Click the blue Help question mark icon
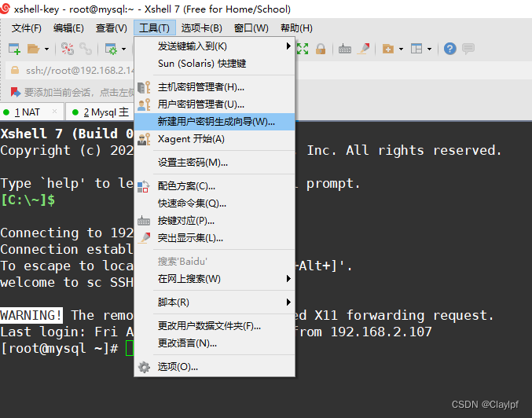The height and width of the screenshot is (418, 532). (450, 49)
